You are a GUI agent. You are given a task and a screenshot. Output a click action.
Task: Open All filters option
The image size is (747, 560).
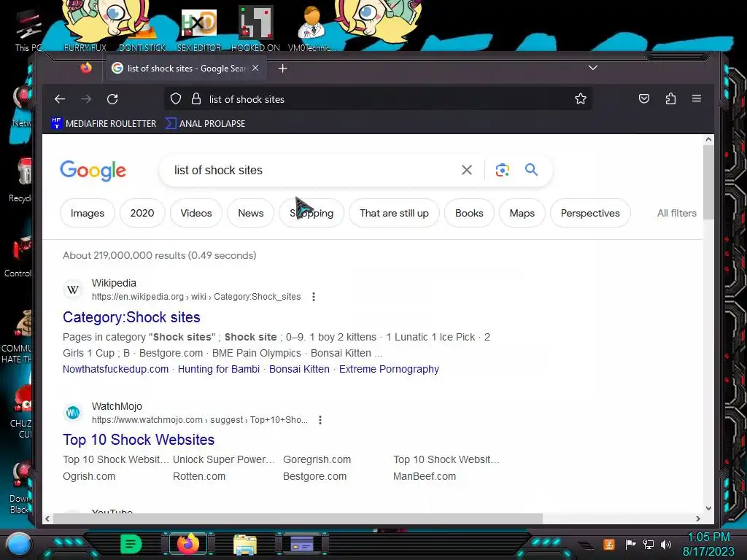coord(676,213)
